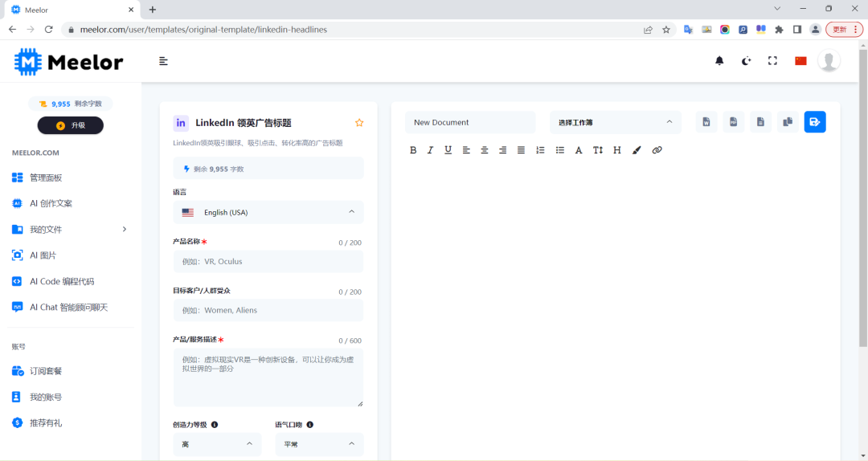The height and width of the screenshot is (461, 868).
Task: Share page via browser share icon
Action: 648,30
